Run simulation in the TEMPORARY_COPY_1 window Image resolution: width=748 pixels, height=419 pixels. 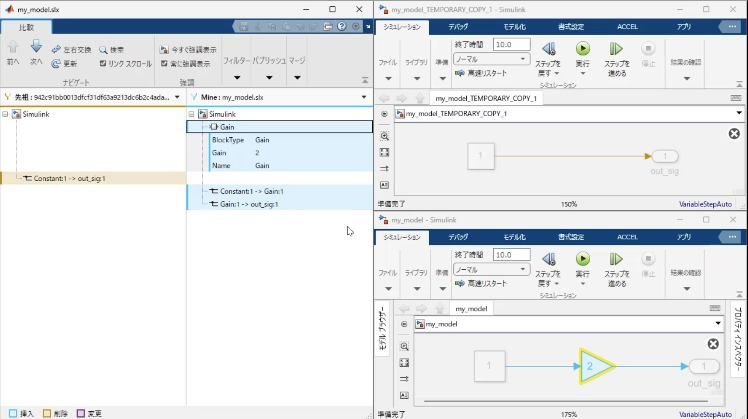click(582, 48)
